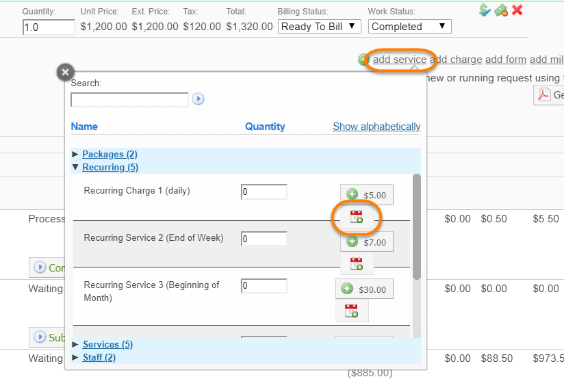Click calendar icon for Recurring Service 2

pos(357,263)
